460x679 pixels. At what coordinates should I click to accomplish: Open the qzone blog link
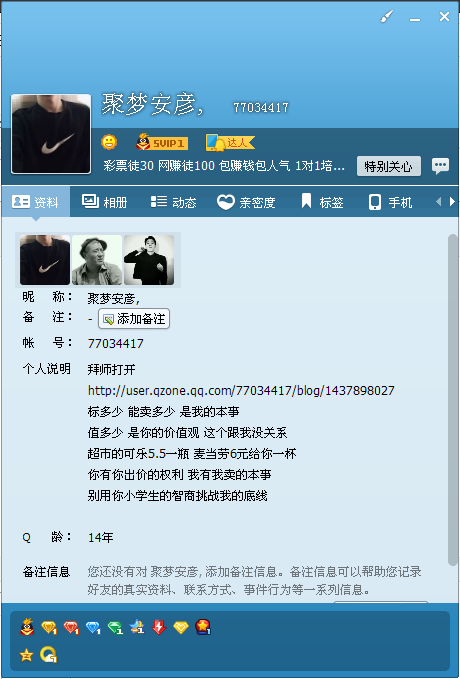pos(241,391)
